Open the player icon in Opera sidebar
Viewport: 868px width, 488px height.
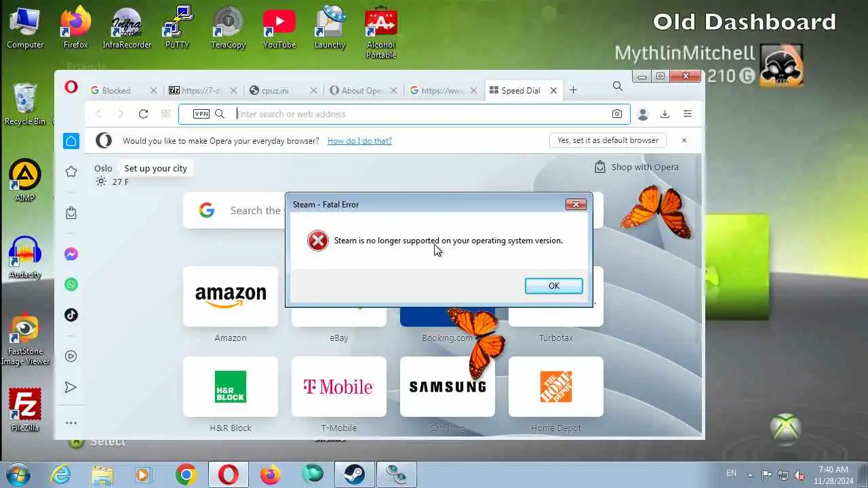71,356
